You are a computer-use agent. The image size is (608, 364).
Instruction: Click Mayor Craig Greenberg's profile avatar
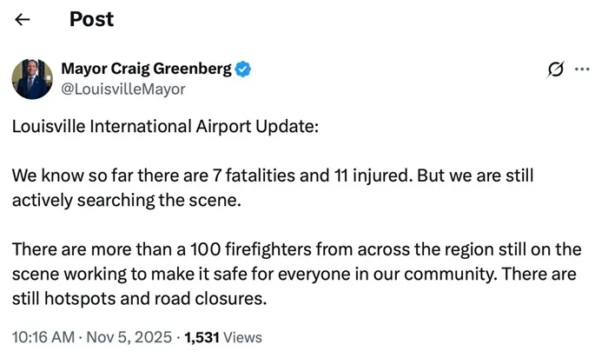click(x=31, y=79)
